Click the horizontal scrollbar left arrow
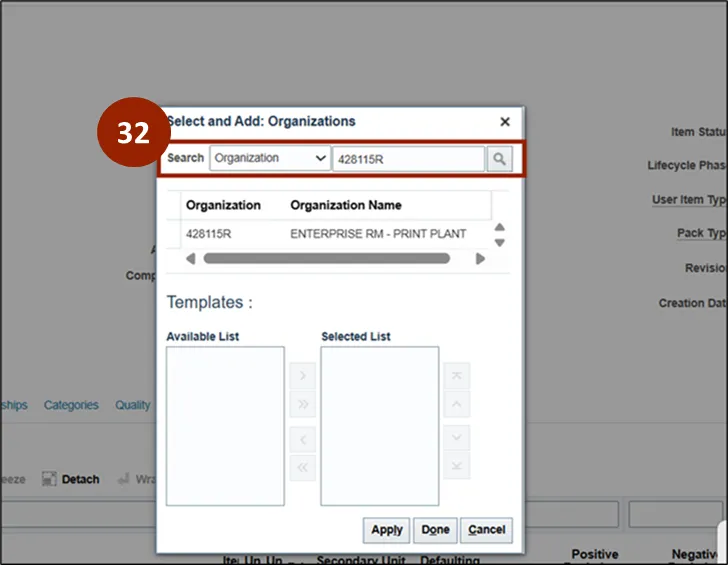 point(190,259)
